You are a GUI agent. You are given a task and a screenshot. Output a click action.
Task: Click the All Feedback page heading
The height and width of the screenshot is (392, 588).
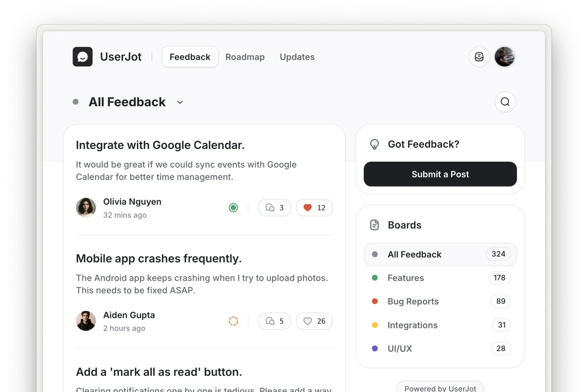127,102
